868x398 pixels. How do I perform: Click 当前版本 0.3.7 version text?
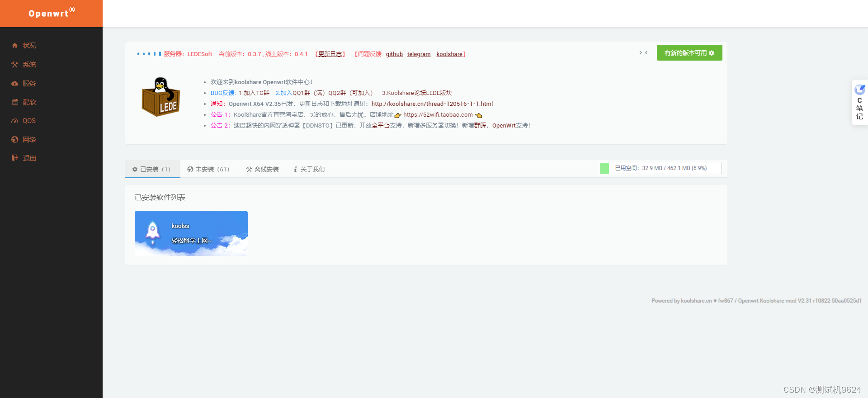[x=240, y=54]
